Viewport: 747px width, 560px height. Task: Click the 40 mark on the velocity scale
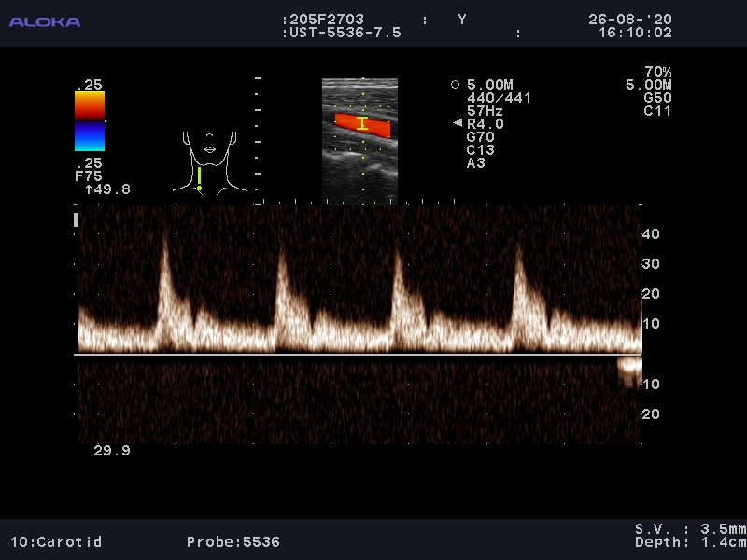point(651,234)
